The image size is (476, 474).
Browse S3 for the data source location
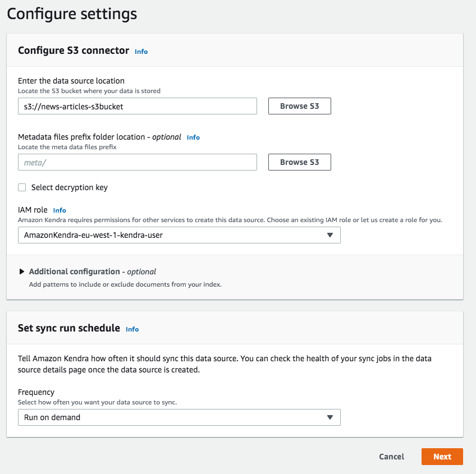pyautogui.click(x=299, y=106)
